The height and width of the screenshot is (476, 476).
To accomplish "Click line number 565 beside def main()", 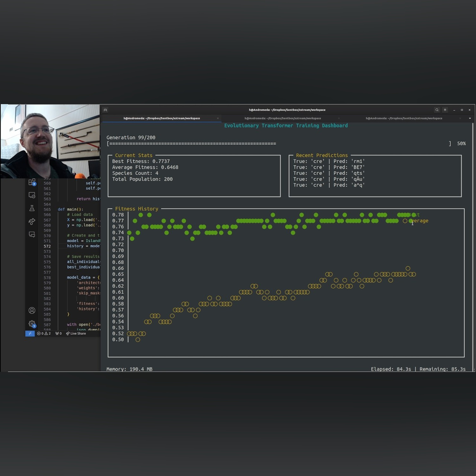I will (47, 209).
